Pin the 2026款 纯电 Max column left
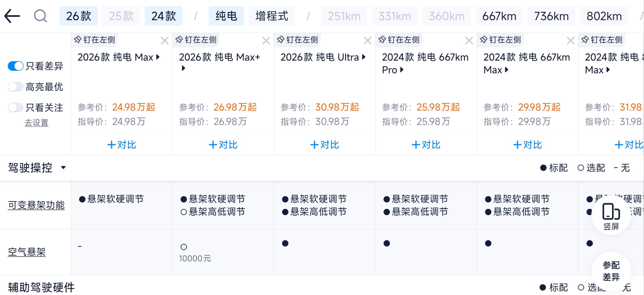This screenshot has height=295, width=644. point(95,40)
